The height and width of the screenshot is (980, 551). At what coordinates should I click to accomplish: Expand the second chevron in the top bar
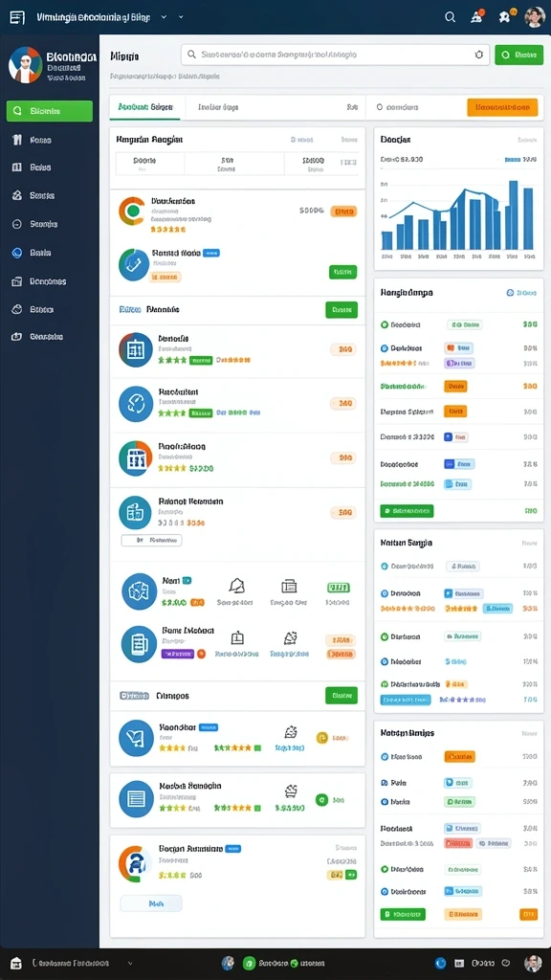[181, 17]
